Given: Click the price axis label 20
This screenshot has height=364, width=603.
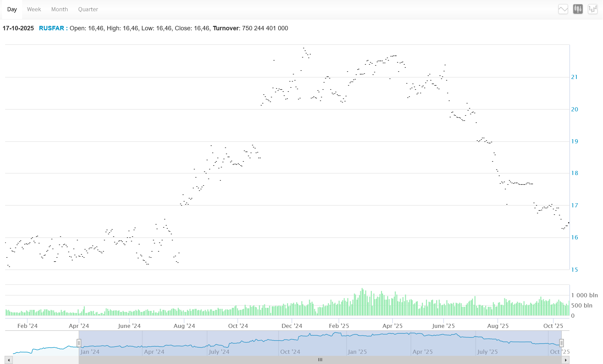Looking at the screenshot, I should tap(574, 109).
